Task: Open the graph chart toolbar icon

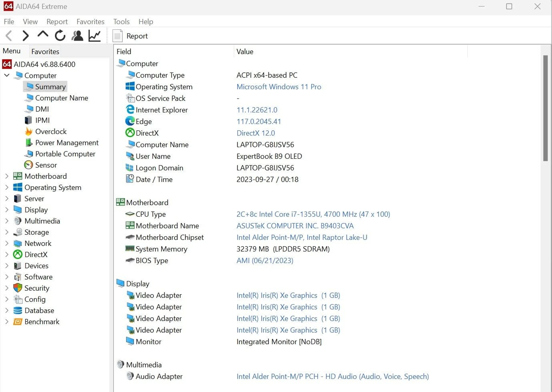Action: point(95,36)
